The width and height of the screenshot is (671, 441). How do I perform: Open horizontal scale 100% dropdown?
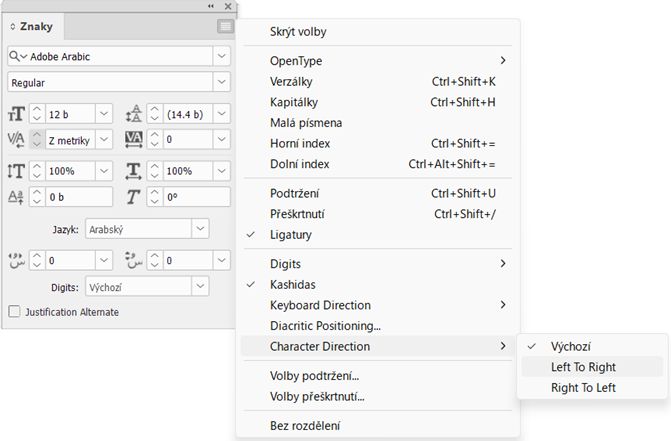coord(222,171)
